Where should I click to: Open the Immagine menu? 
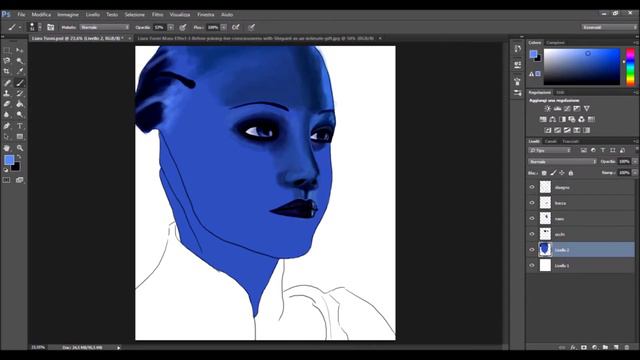point(68,15)
